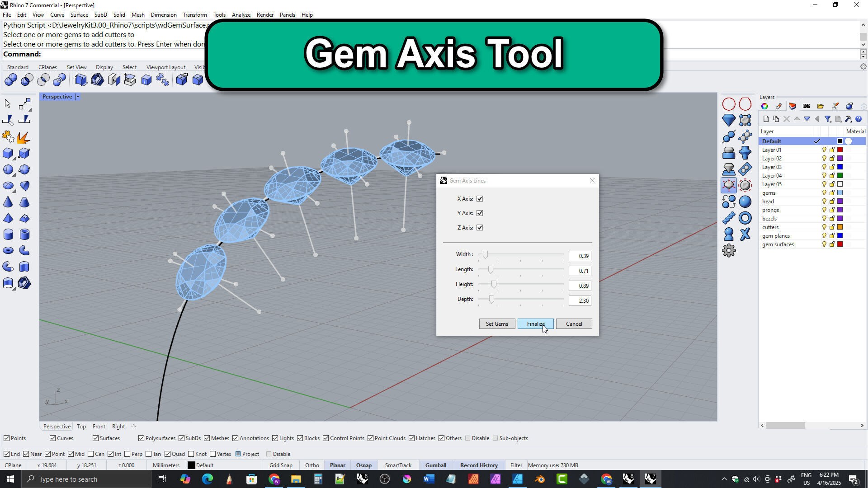
Task: Click the new layer page icon
Action: point(765,119)
